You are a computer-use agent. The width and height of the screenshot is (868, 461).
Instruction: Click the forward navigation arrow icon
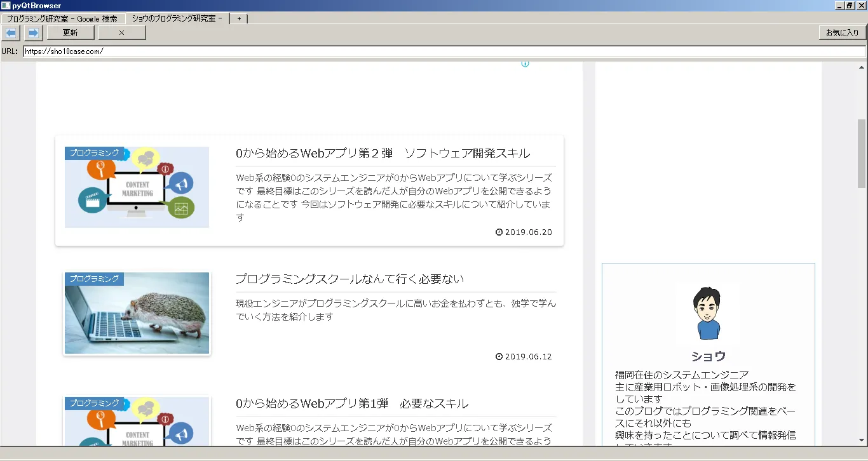click(x=33, y=32)
